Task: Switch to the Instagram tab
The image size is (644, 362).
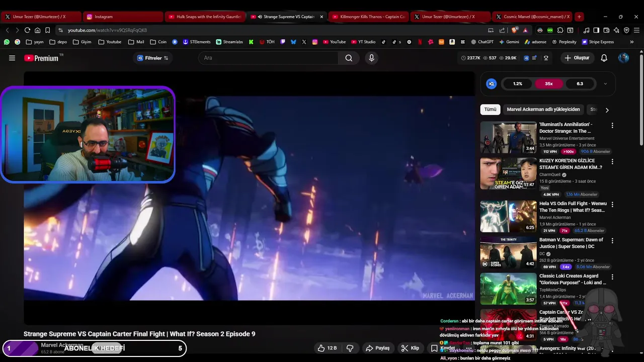Action: click(x=122, y=17)
